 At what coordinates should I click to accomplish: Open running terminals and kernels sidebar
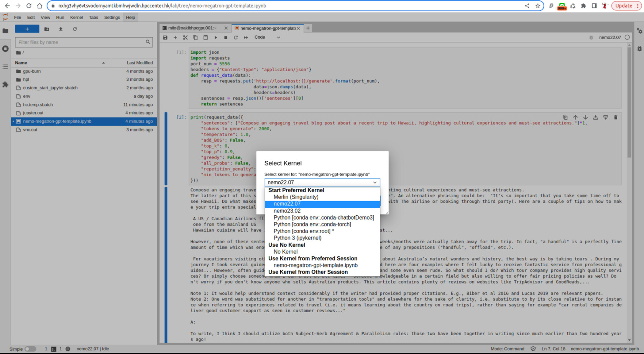5,49
